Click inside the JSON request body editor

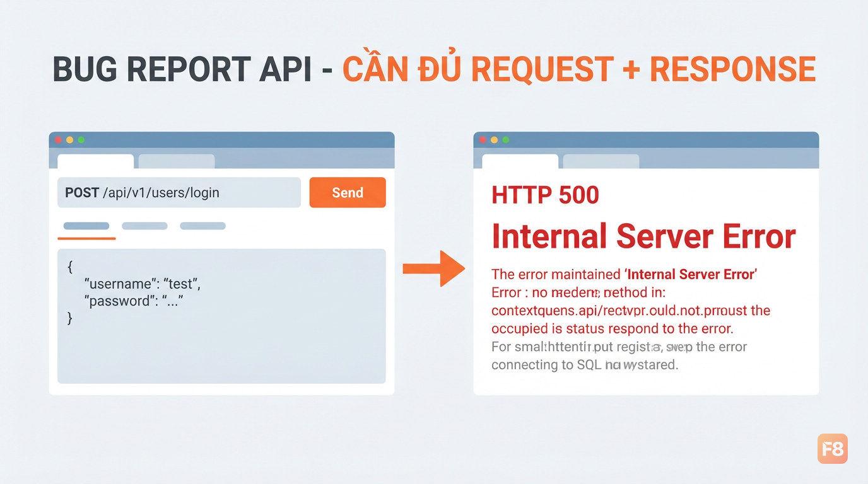tap(221, 316)
